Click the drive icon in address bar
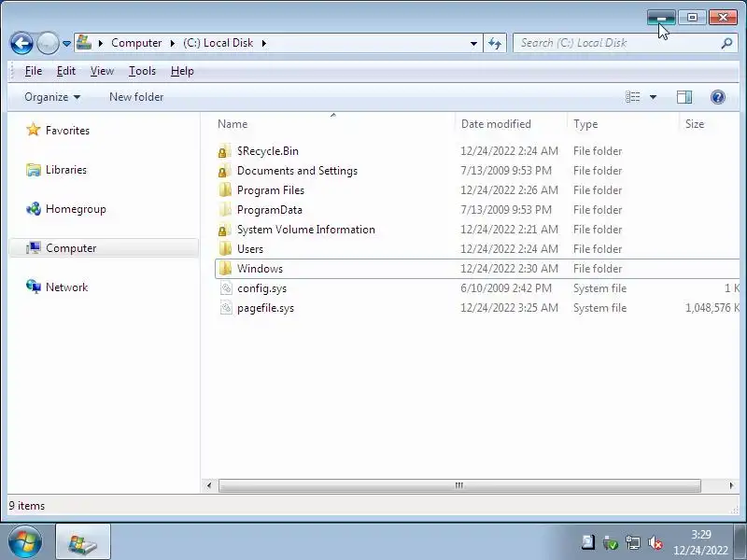The height and width of the screenshot is (560, 747). click(x=84, y=42)
